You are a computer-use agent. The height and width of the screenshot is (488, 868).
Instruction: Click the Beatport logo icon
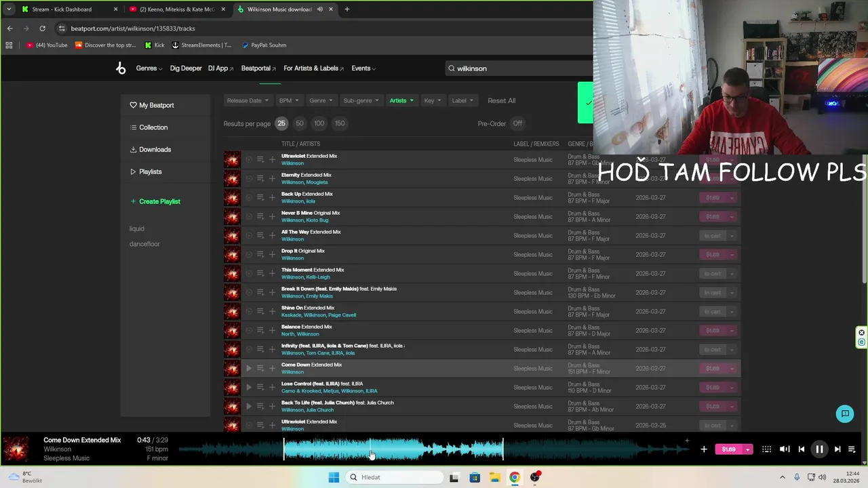click(121, 68)
